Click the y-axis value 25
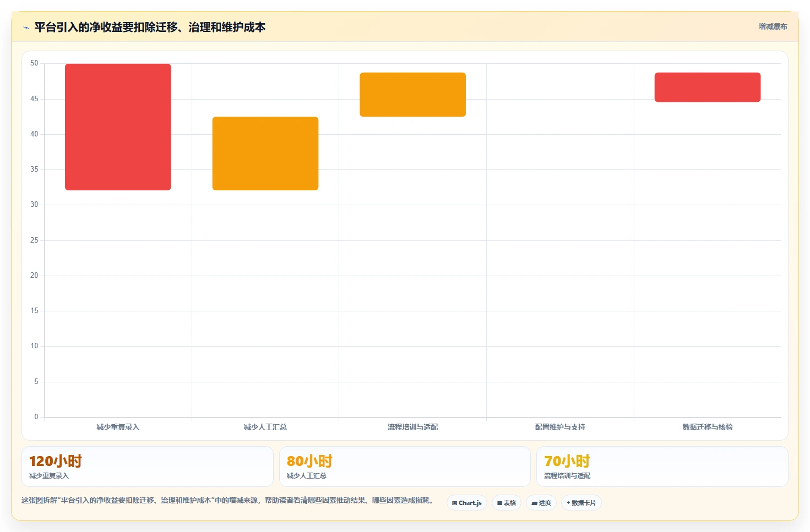This screenshot has width=810, height=532. [34, 240]
